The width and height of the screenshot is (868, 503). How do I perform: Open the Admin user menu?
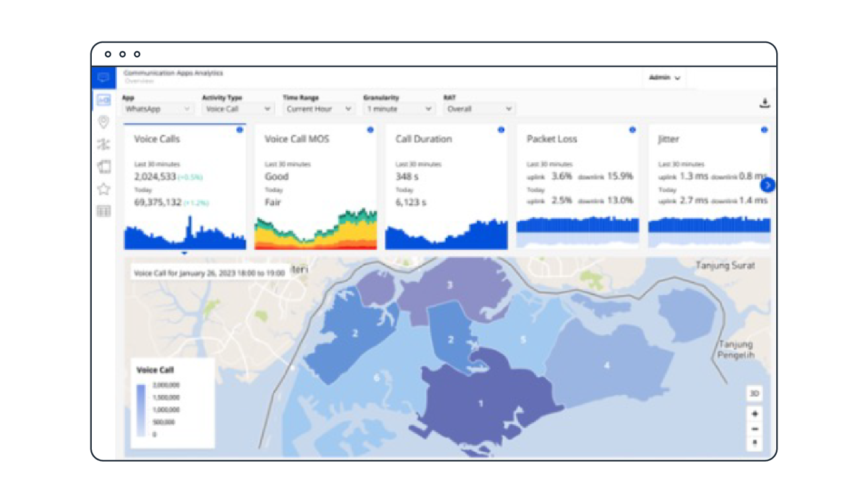pos(664,78)
